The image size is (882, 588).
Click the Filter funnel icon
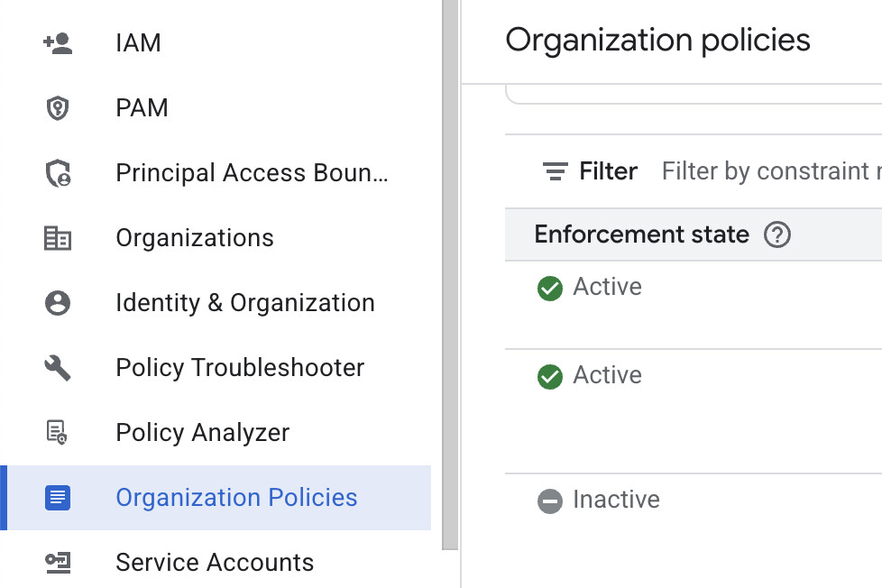pos(556,171)
